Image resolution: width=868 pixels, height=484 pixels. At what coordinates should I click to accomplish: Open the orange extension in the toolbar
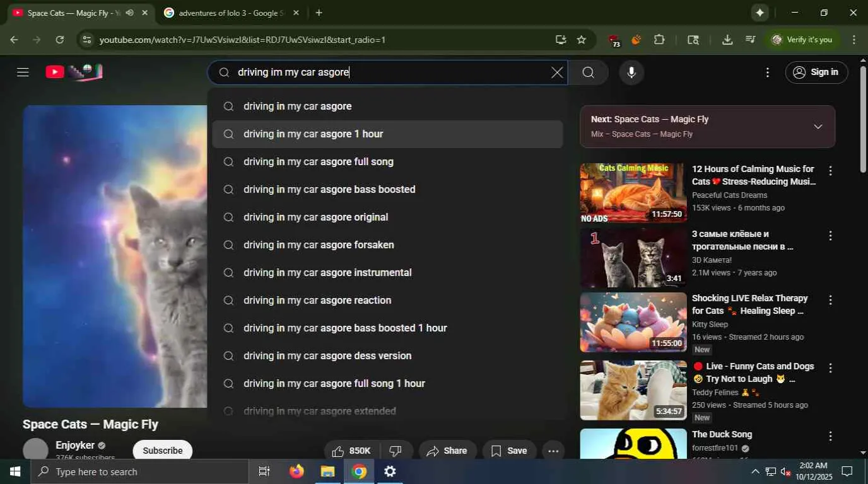636,40
